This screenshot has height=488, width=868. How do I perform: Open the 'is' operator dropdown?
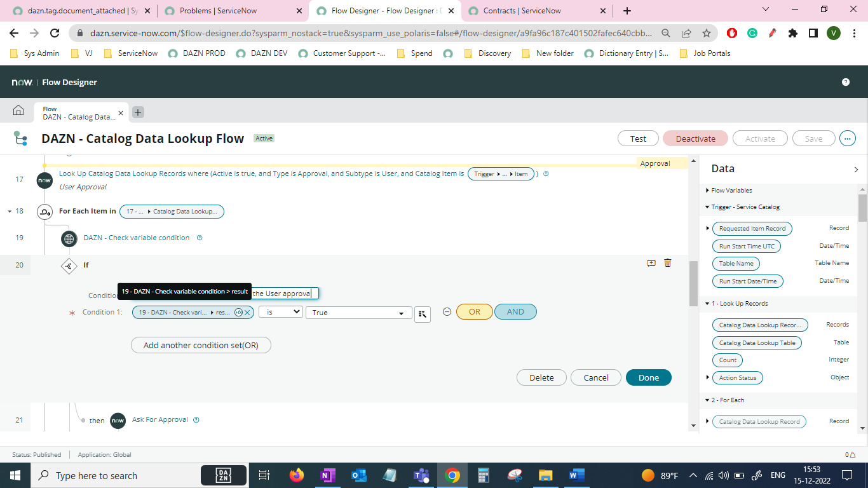point(280,312)
